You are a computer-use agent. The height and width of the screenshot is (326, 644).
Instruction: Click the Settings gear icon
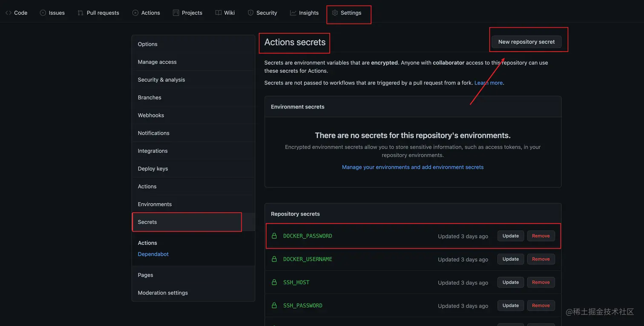(335, 13)
